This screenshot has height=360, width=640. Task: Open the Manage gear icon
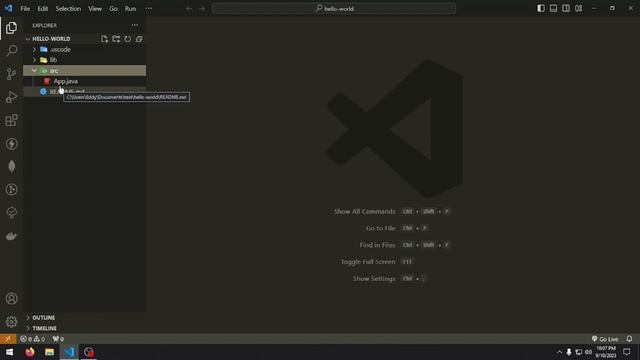pyautogui.click(x=11, y=322)
